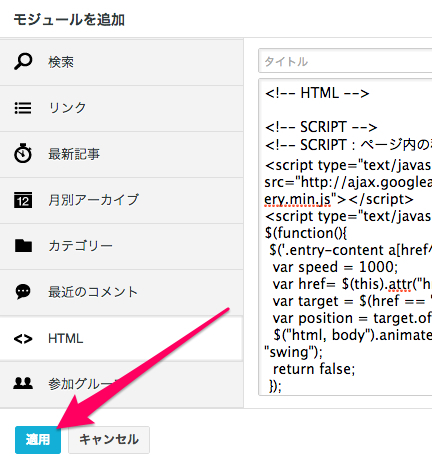Click inside the HTML code text area
The width and height of the screenshot is (432, 463).
(345, 237)
